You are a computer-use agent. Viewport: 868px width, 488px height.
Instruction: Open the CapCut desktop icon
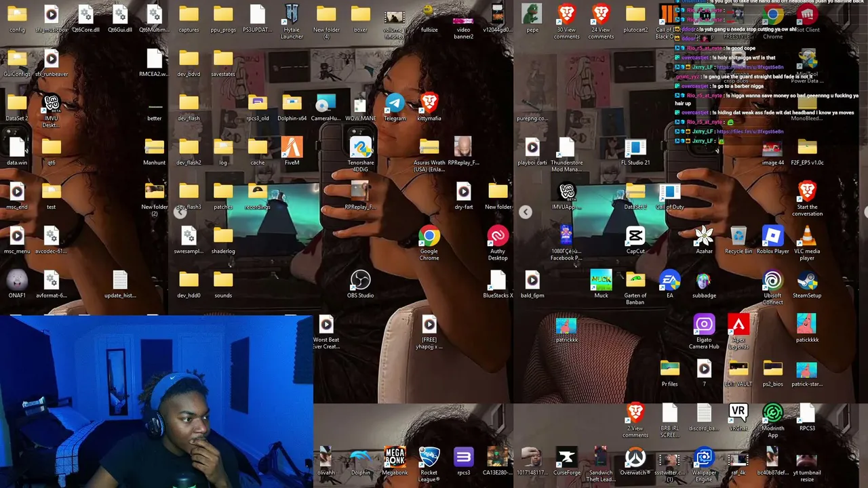pos(635,236)
